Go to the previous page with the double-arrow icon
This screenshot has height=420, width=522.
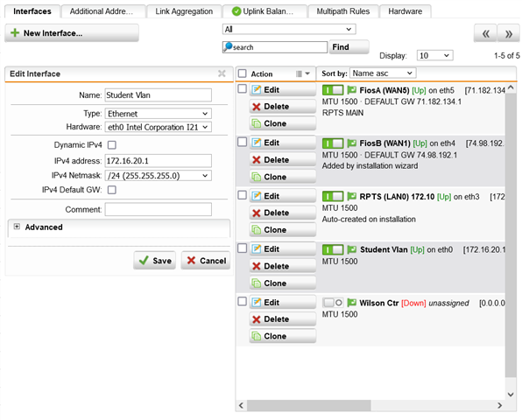click(485, 33)
